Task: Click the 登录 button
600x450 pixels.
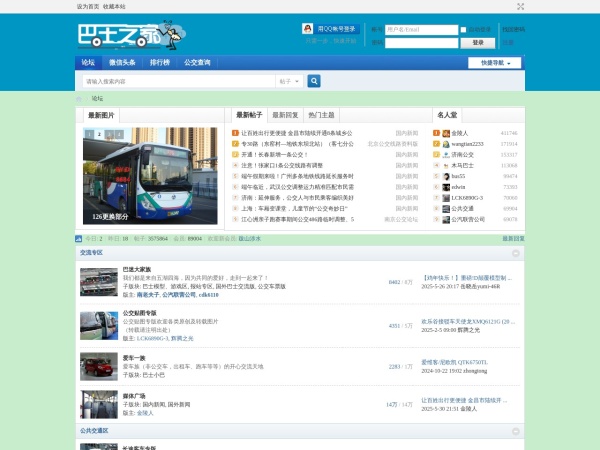Action: click(x=478, y=42)
